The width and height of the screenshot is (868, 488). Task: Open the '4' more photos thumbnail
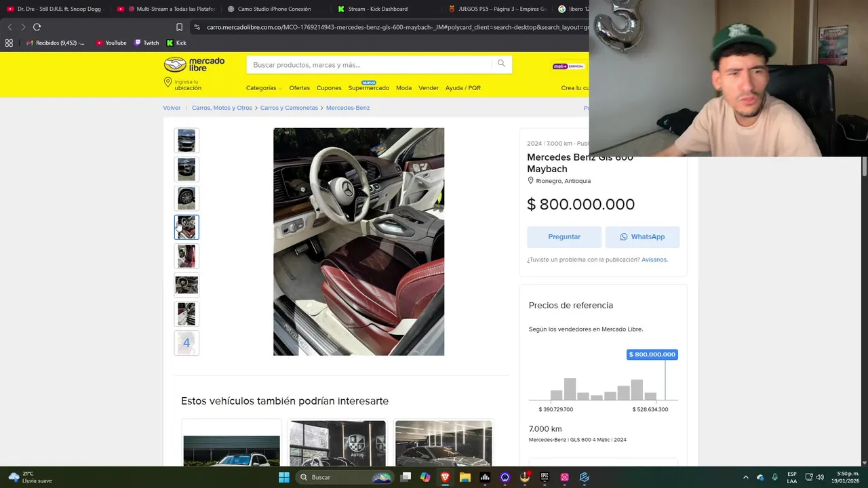coord(186,343)
